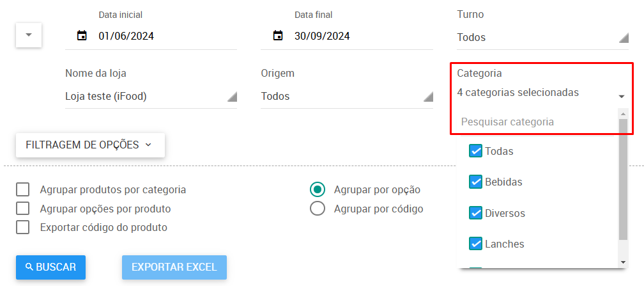Open the Data final calendar icon
Image resolution: width=644 pixels, height=286 pixels.
(278, 36)
